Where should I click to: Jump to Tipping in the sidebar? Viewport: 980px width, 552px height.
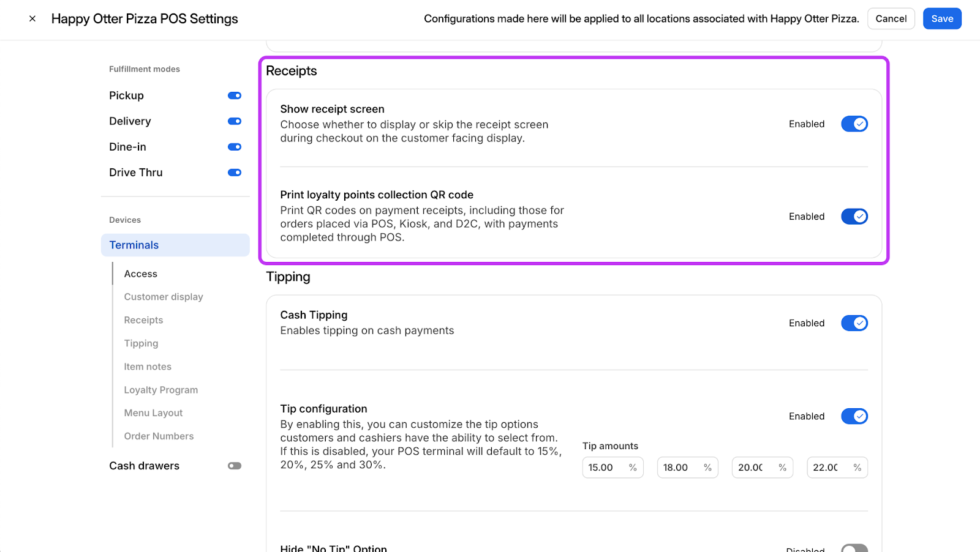pyautogui.click(x=141, y=343)
